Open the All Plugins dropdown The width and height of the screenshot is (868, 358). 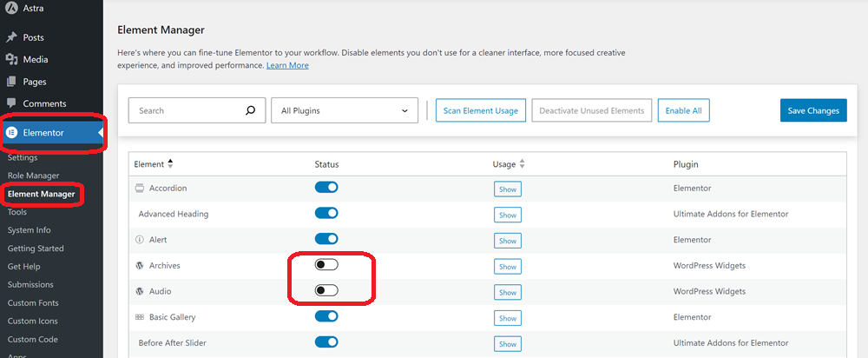pos(345,110)
